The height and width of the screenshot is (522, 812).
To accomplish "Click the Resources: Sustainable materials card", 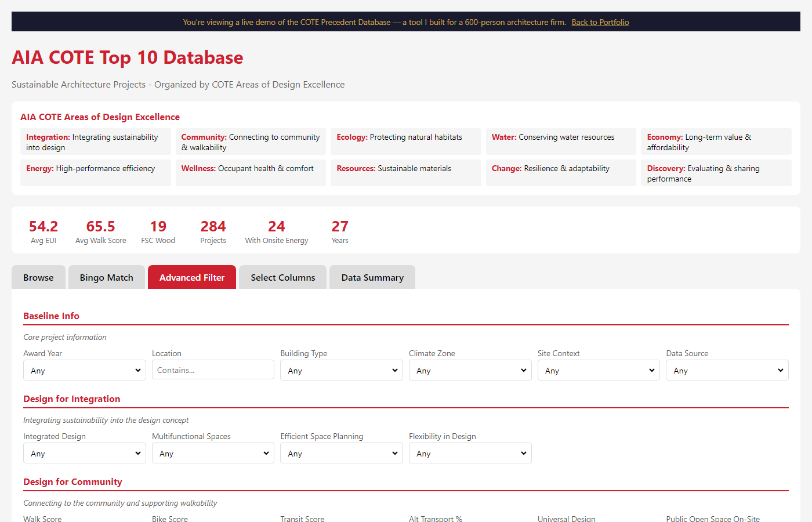I will click(406, 173).
